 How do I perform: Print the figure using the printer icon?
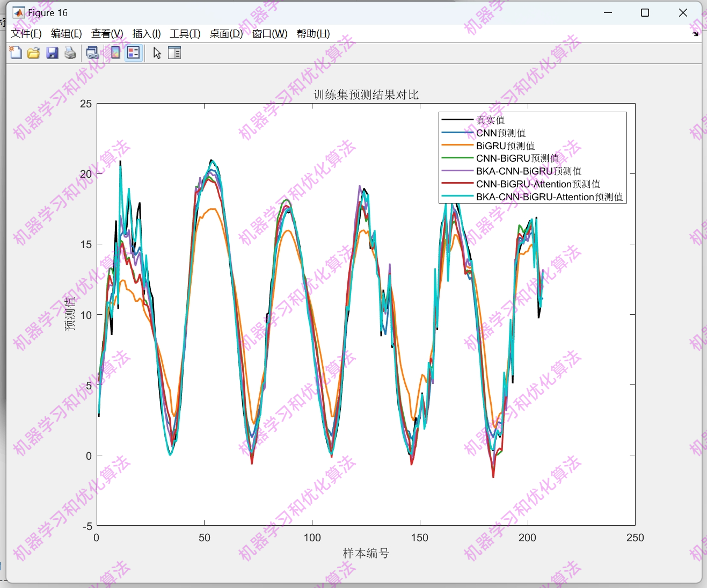point(70,53)
